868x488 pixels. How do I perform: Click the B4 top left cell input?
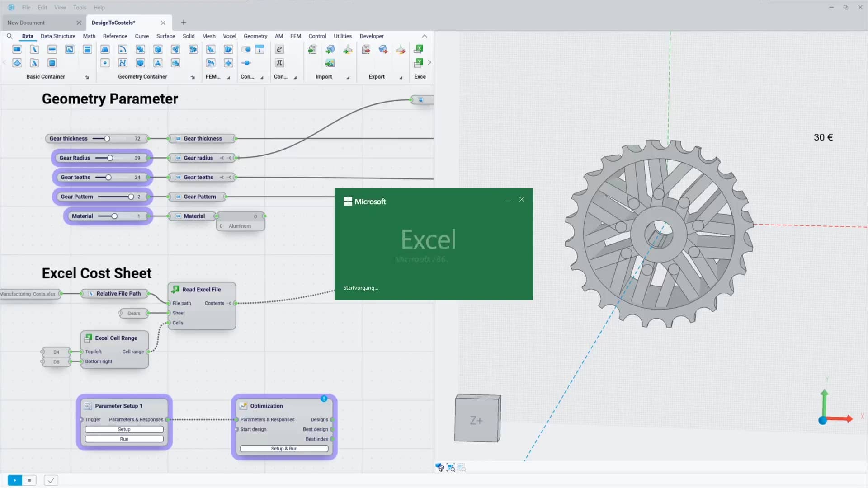coord(56,352)
